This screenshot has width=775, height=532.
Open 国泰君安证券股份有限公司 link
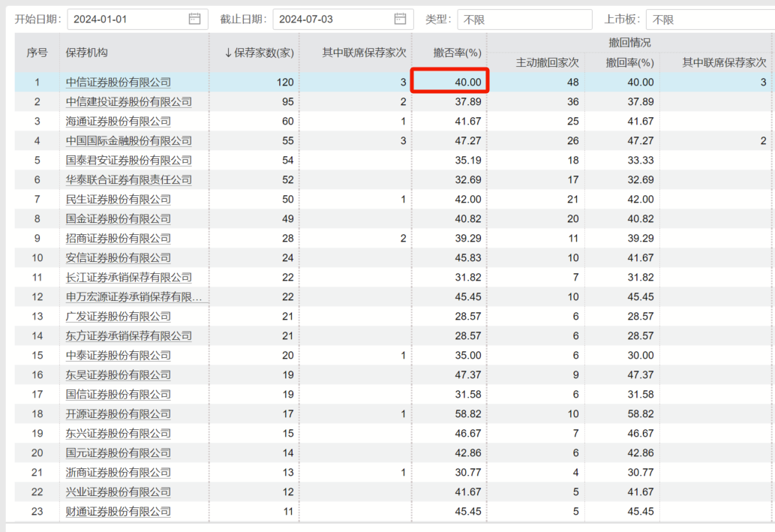(128, 161)
